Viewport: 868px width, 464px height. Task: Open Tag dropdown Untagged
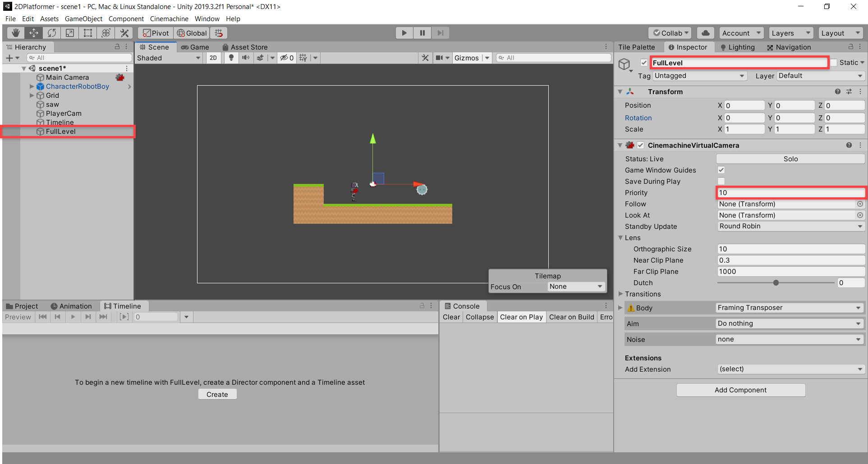699,76
